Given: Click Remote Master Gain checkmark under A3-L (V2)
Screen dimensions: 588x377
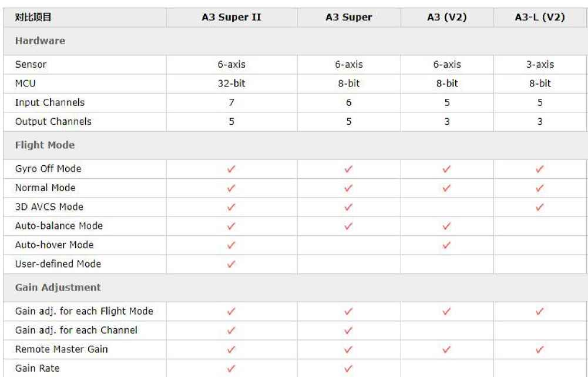Looking at the screenshot, I should point(540,349).
